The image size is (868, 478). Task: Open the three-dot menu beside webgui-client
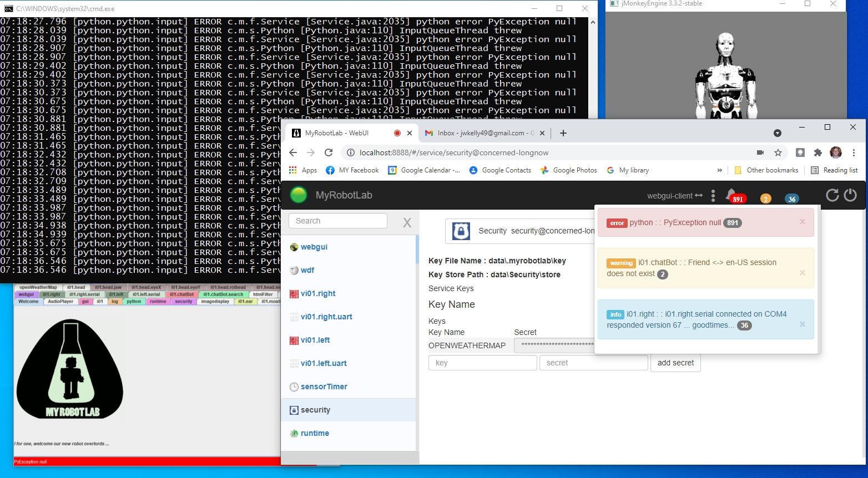[713, 195]
